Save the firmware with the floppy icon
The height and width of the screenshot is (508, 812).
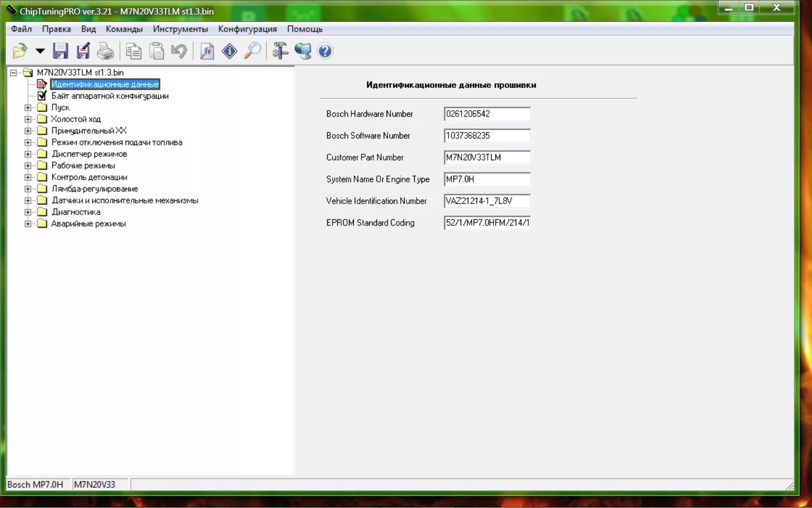(60, 51)
